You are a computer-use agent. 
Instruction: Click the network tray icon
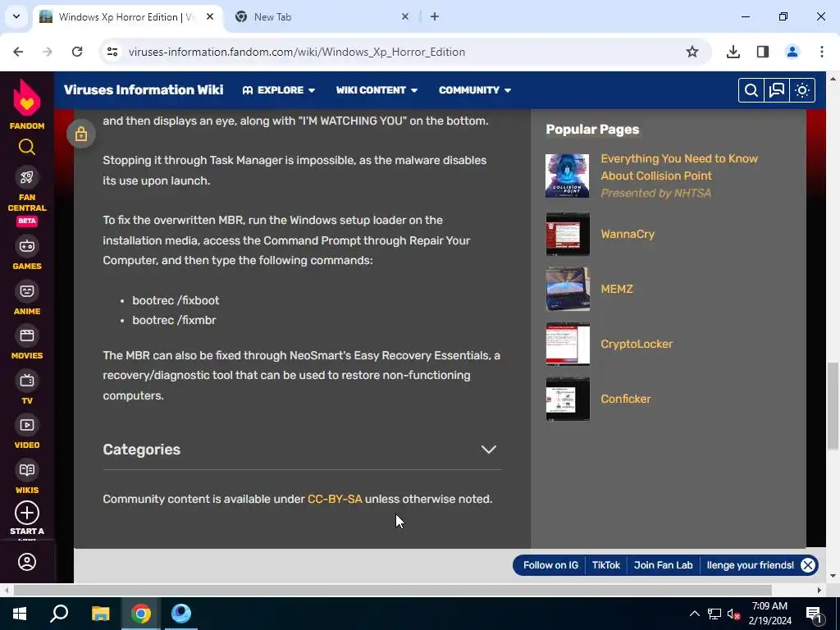714,614
